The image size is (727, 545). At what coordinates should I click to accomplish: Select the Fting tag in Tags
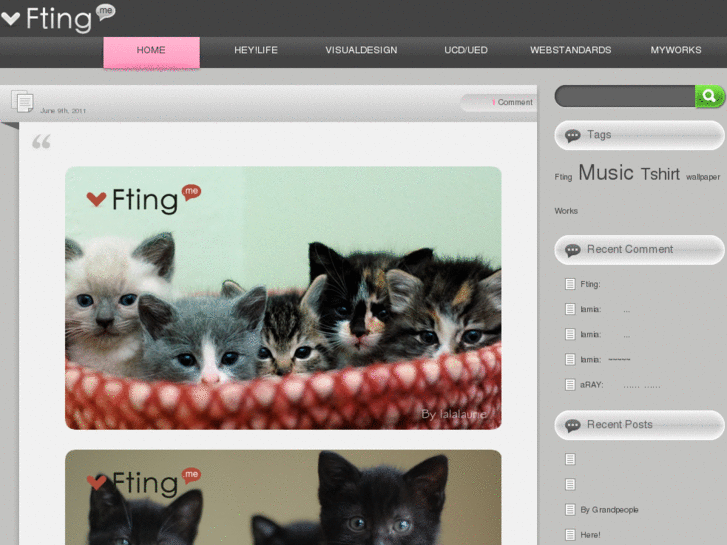[x=563, y=177]
